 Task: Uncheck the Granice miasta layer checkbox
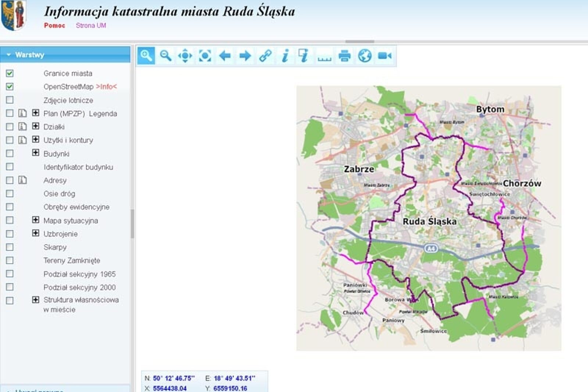(x=10, y=73)
